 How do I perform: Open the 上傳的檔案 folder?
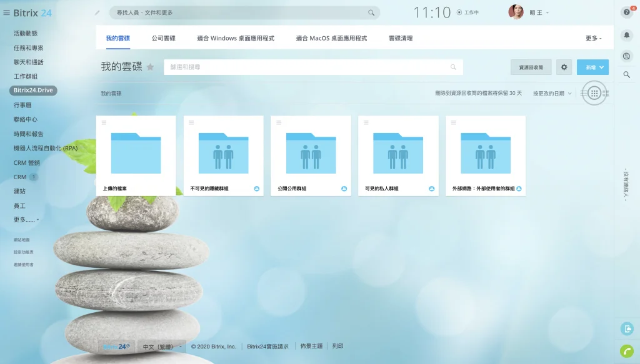coord(136,155)
